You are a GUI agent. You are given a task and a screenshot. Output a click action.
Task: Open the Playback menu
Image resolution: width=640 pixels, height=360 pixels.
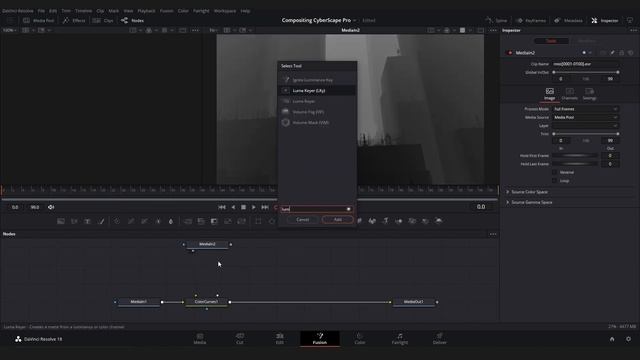pyautogui.click(x=146, y=11)
